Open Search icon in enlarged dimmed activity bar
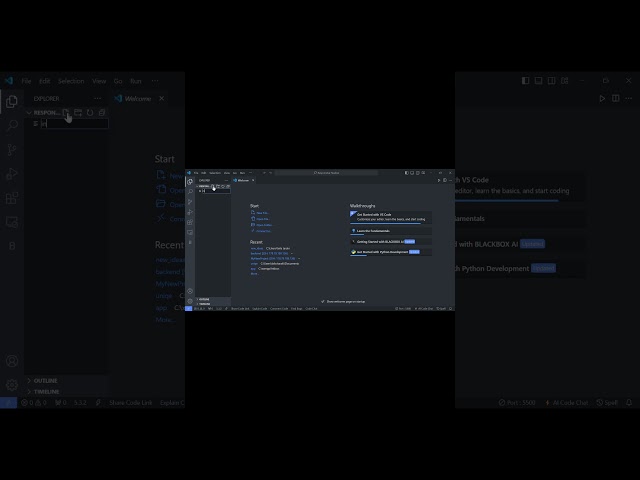 [12, 125]
